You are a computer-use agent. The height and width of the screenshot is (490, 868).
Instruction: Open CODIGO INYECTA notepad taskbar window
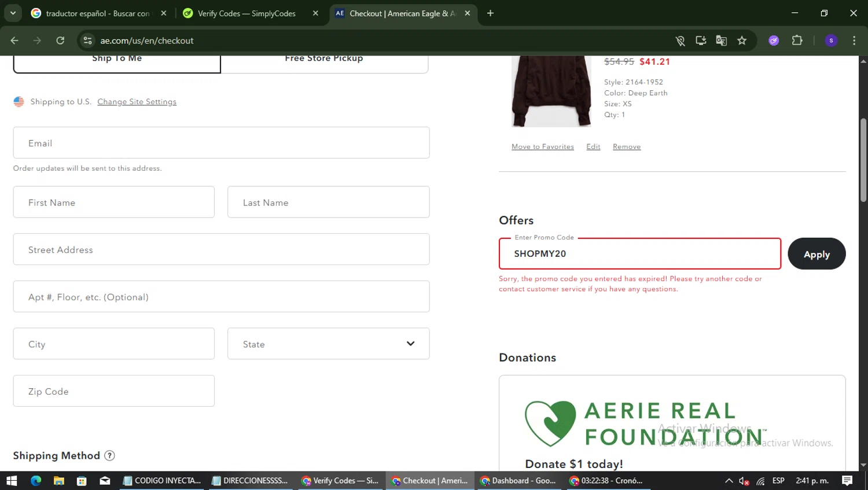click(x=162, y=481)
